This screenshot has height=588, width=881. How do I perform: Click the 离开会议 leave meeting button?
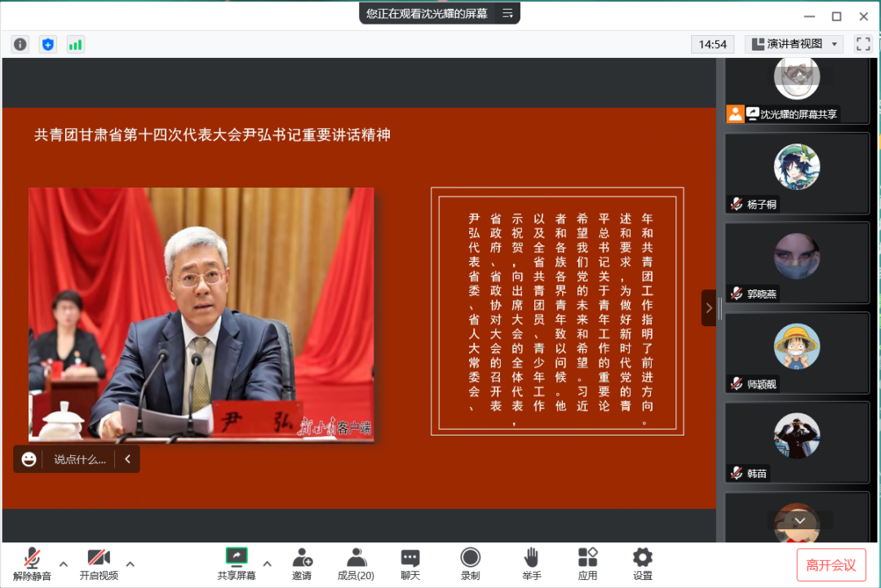coord(830,565)
